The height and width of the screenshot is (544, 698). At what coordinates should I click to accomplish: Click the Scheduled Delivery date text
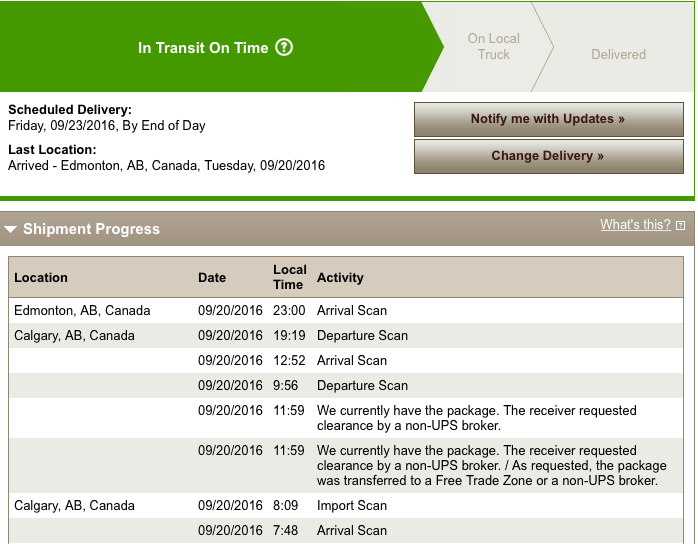pyautogui.click(x=107, y=126)
